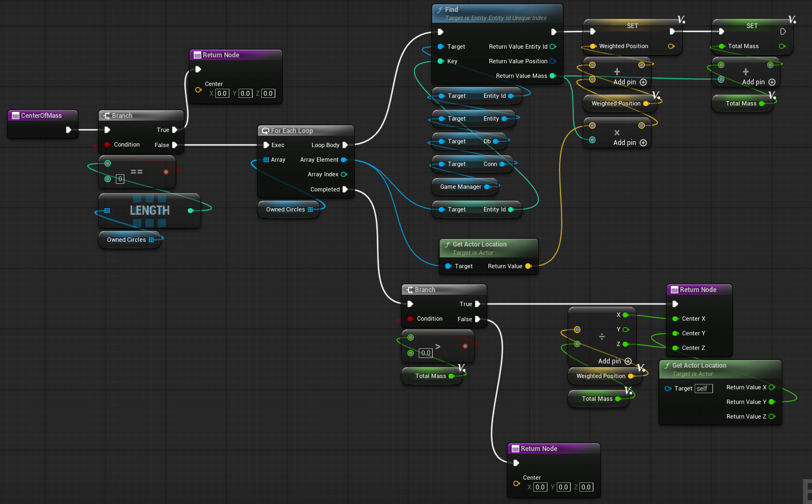Click Add pin on the addition node
Image resolution: width=812 pixels, height=504 pixels.
click(642, 82)
